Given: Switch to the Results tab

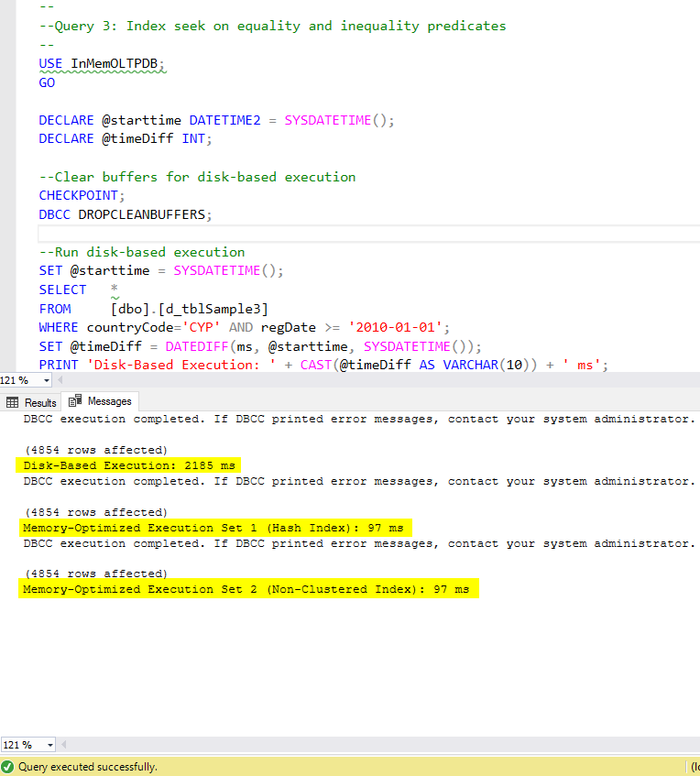Looking at the screenshot, I should [x=30, y=402].
